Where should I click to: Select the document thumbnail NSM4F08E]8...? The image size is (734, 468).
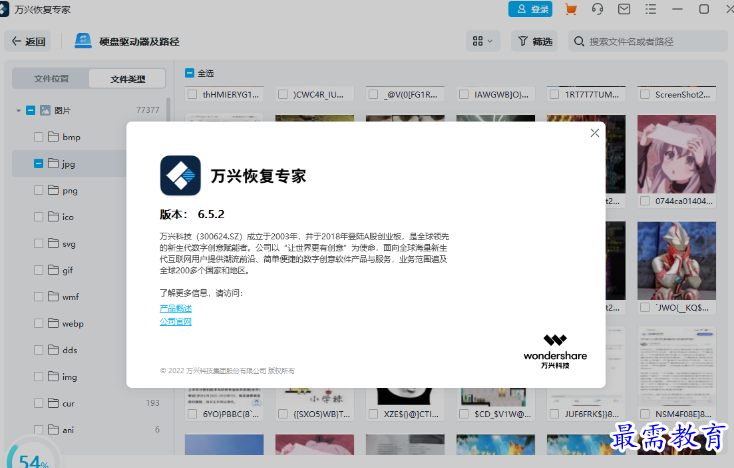(x=676, y=366)
